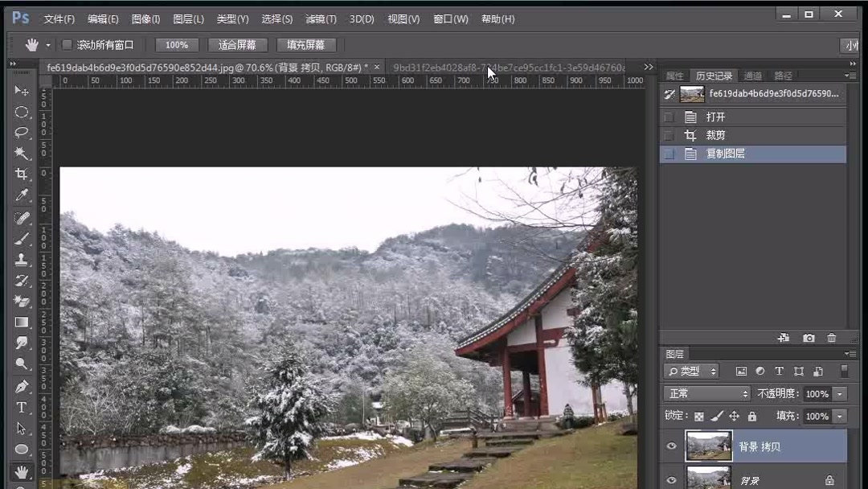The width and height of the screenshot is (868, 489).
Task: Click the 适合屏幕 button
Action: 236,44
